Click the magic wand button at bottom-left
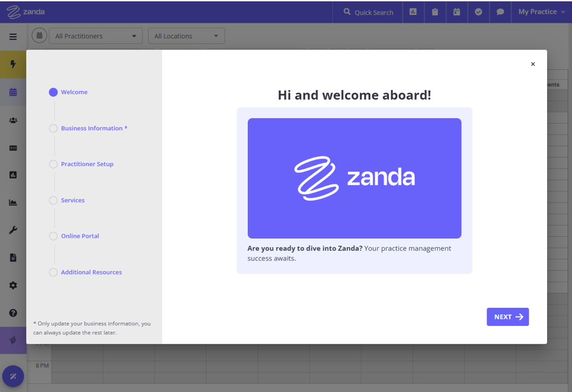 13,376
